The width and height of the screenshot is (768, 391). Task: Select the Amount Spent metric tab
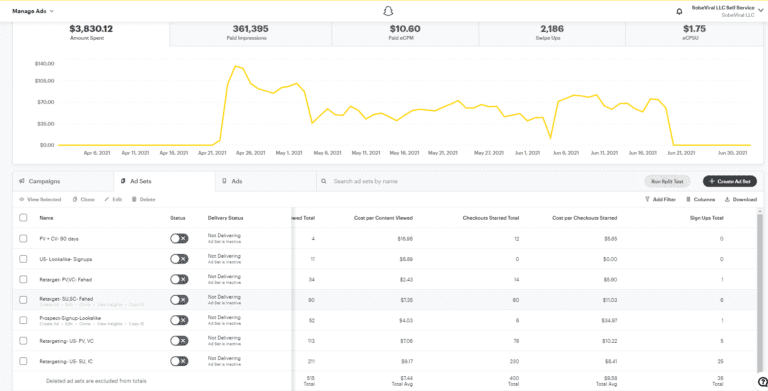(x=91, y=33)
